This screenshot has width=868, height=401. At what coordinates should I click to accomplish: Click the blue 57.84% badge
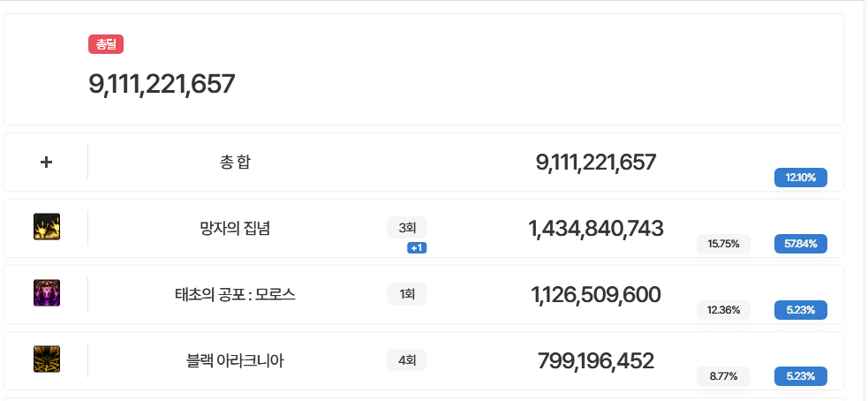pyautogui.click(x=801, y=244)
